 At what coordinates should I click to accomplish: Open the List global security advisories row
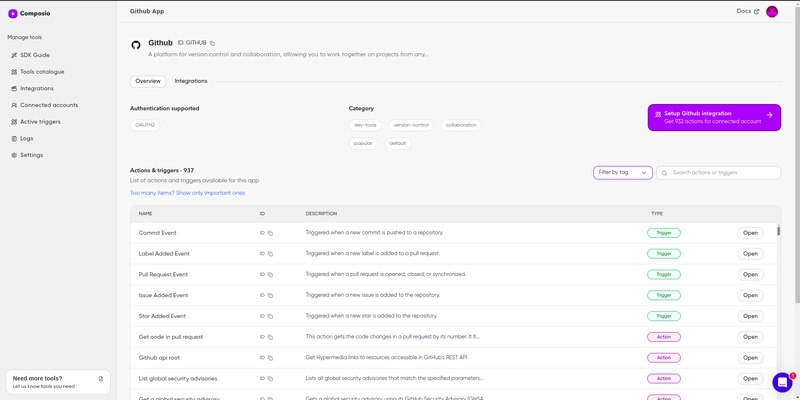point(750,379)
